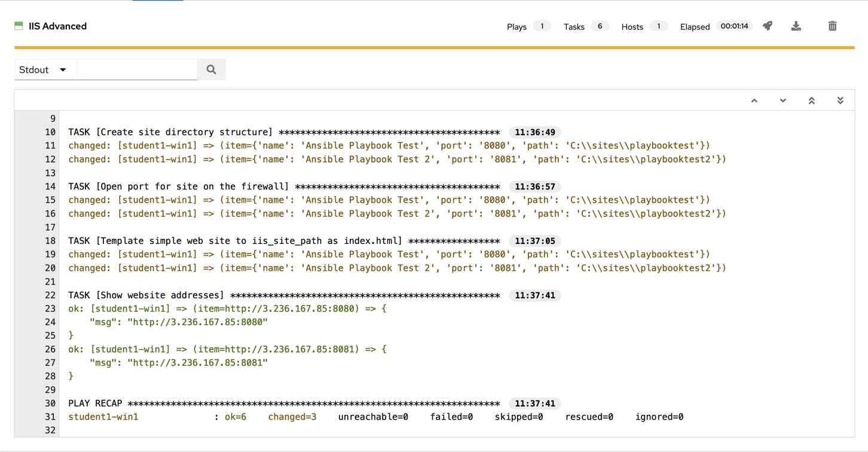The height and width of the screenshot is (452, 868).
Task: Download the job output
Action: [796, 26]
